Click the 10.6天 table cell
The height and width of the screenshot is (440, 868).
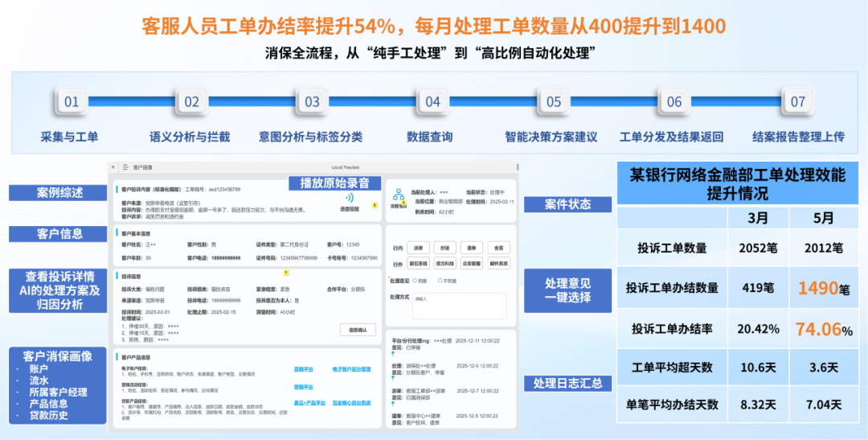(x=758, y=368)
